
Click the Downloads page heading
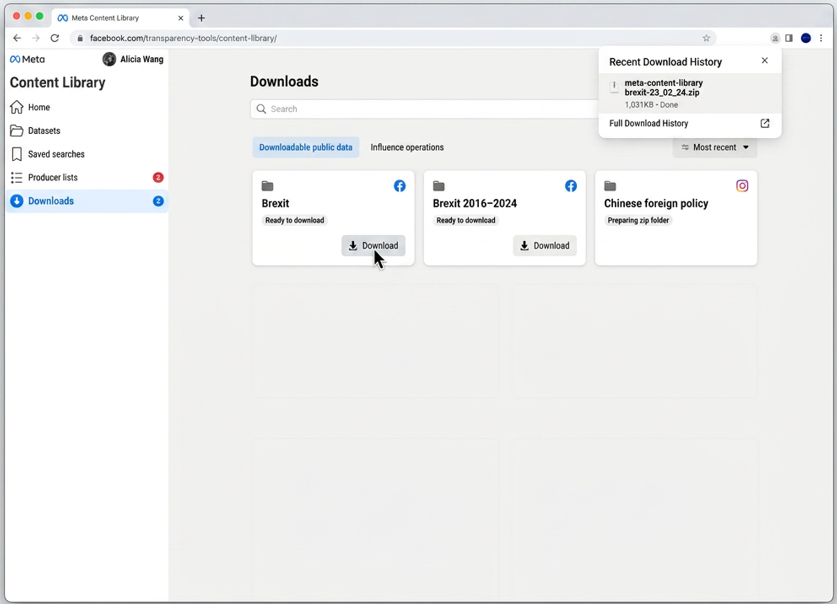(284, 82)
